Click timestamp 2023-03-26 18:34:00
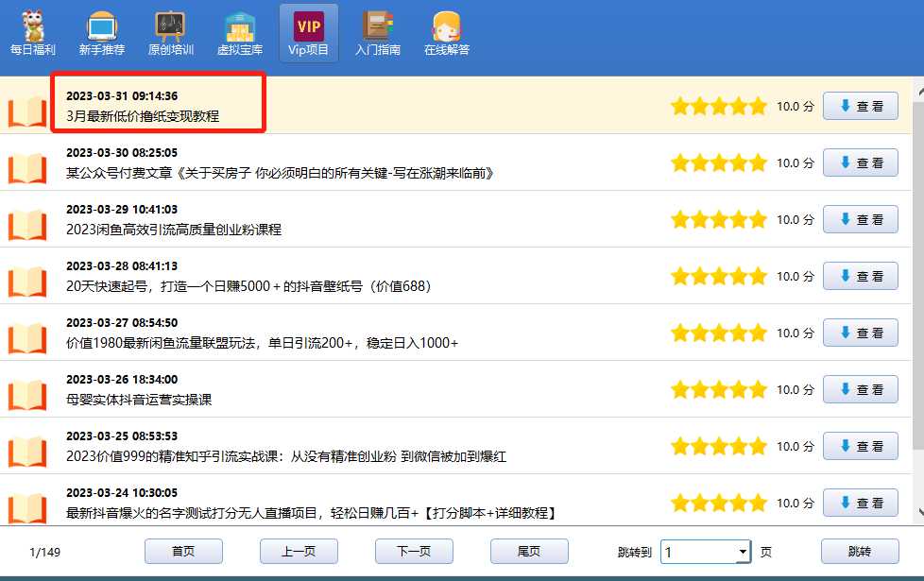 click(122, 379)
